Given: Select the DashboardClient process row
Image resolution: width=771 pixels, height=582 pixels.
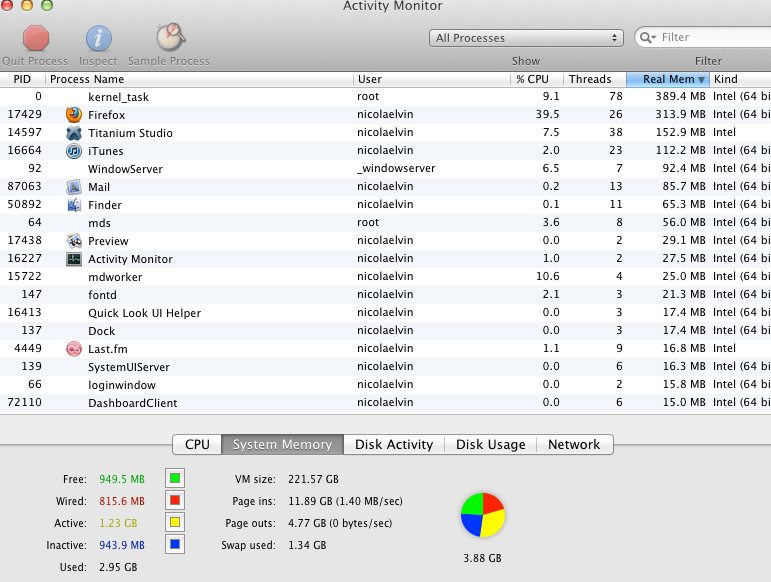Looking at the screenshot, I should [386, 403].
